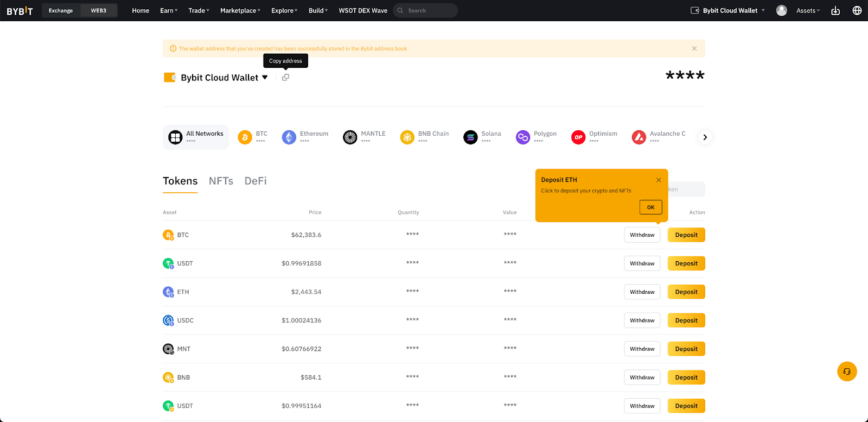Image resolution: width=868 pixels, height=422 pixels.
Task: Open WSOT DEX Wave page
Action: point(363,10)
